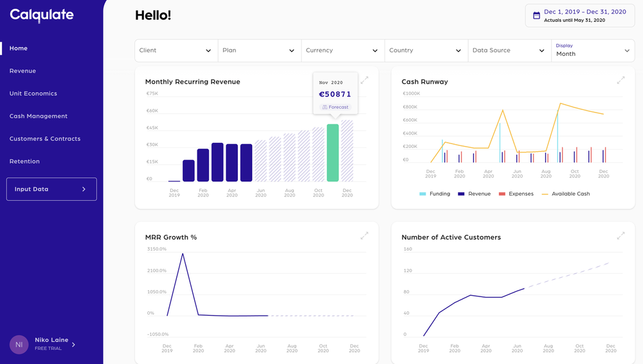Click the Available Cash legend swatch

click(x=546, y=194)
